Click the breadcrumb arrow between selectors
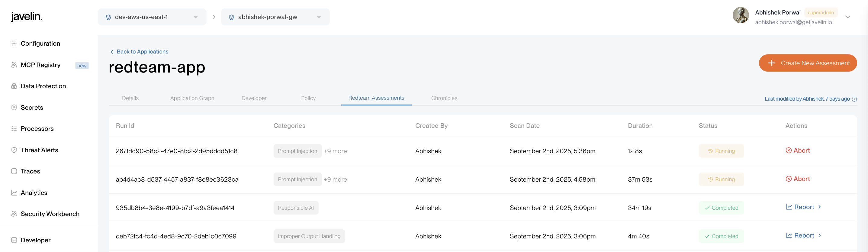Screen dimensions: 868x252 (214, 17)
